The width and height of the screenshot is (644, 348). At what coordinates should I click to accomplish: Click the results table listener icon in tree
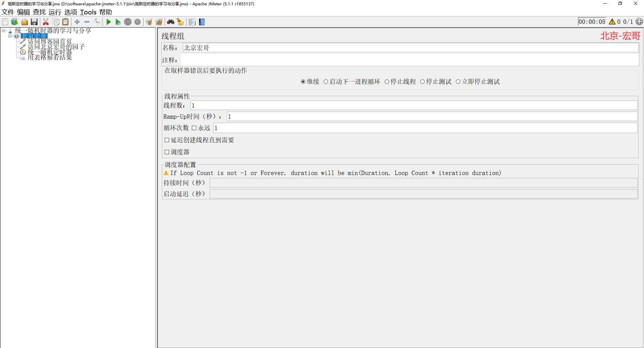23,57
